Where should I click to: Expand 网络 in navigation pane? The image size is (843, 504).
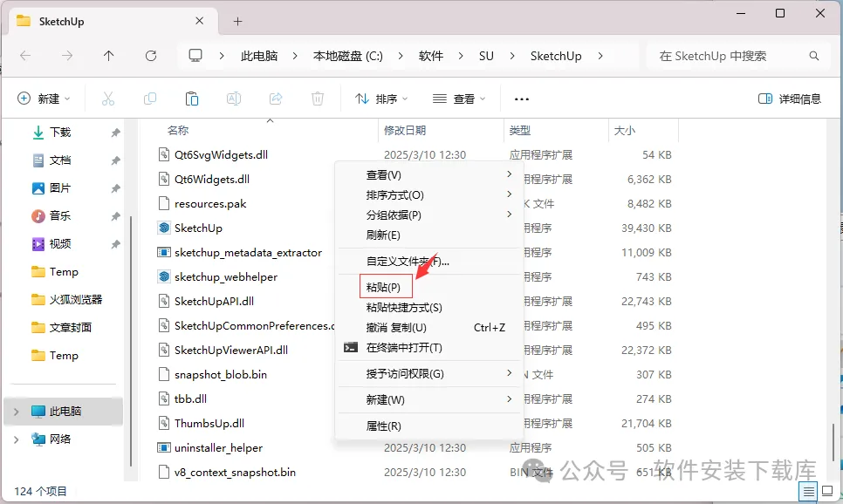point(16,439)
